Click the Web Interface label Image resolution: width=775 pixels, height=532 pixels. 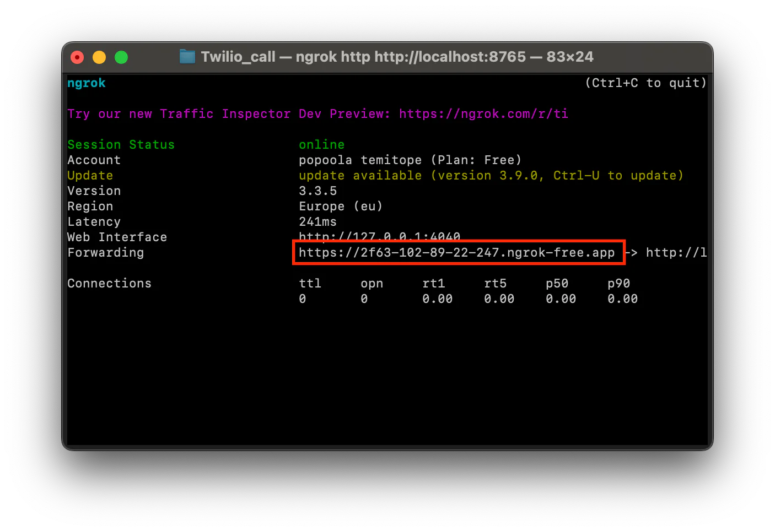coord(117,237)
